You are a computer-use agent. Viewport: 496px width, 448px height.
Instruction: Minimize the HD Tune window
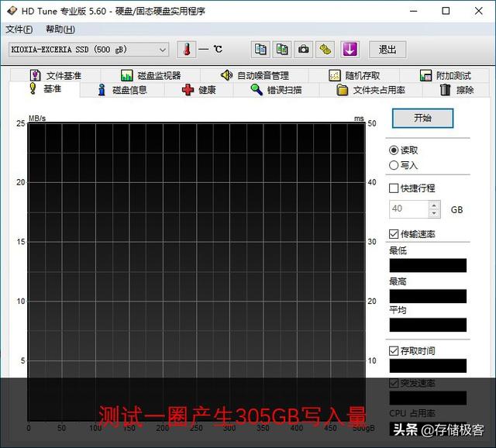tap(413, 11)
